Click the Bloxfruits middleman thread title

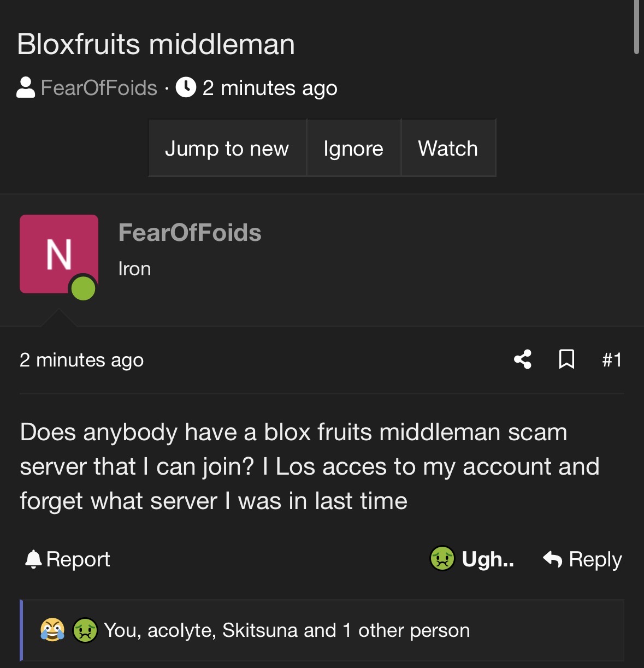(156, 44)
